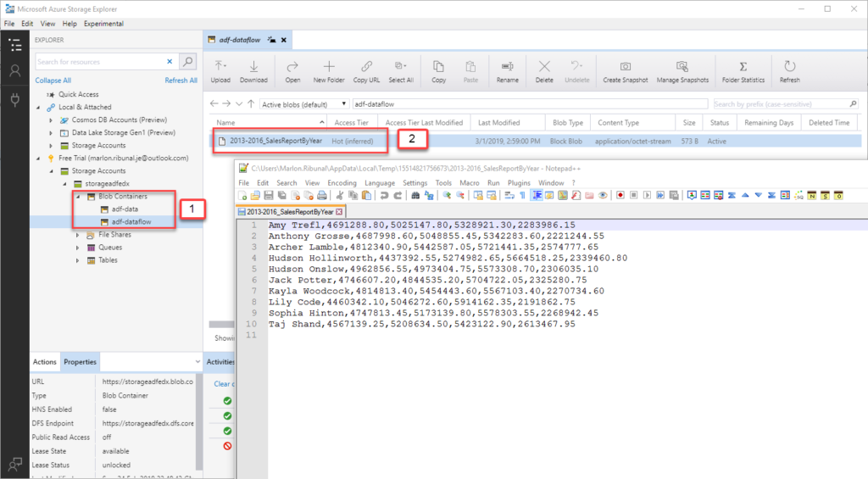Click the Notepad++ Record Macro icon
Screen dimensions: 868x479
pos(620,196)
